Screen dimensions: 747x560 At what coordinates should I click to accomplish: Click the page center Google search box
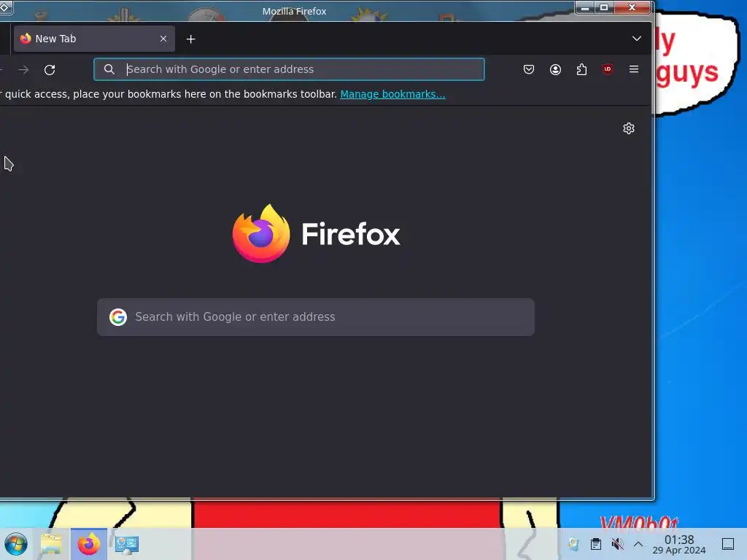point(315,317)
